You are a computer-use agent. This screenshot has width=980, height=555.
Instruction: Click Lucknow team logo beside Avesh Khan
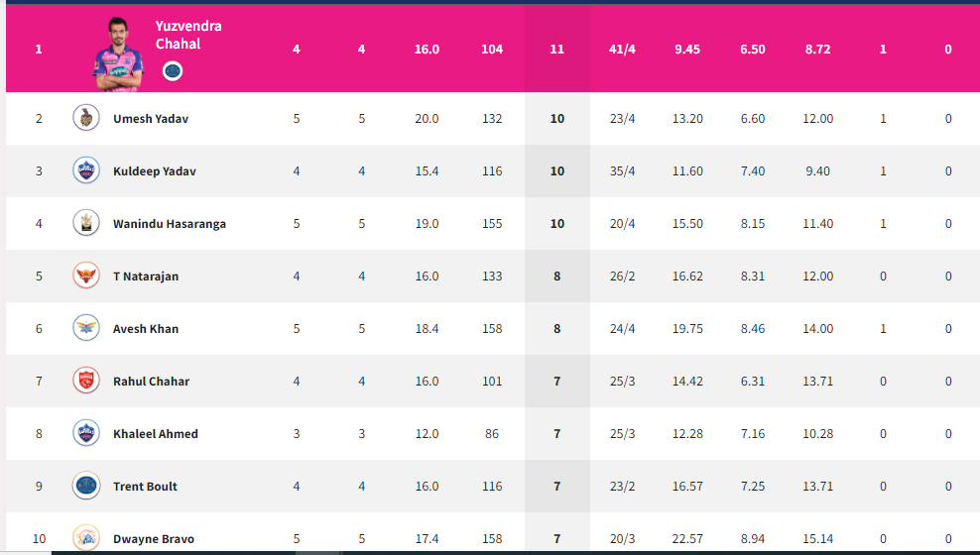86,328
